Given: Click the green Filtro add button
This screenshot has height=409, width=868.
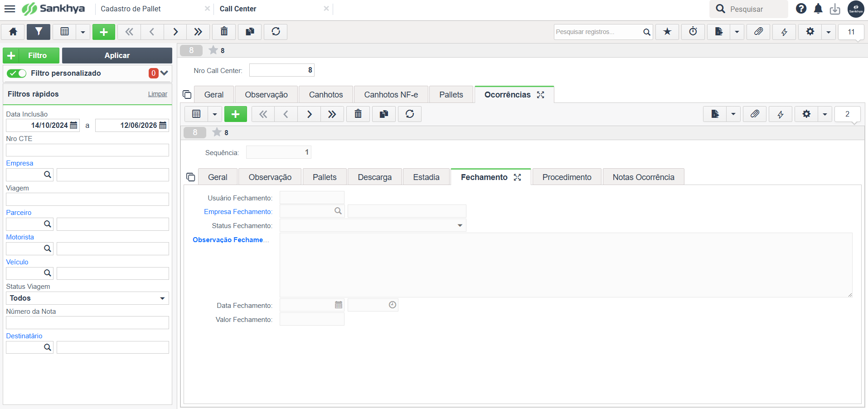Looking at the screenshot, I should point(31,55).
